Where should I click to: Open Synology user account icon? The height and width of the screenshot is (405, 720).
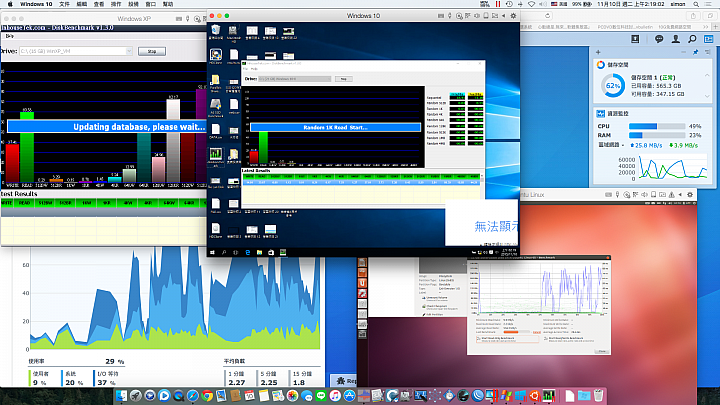pos(675,39)
